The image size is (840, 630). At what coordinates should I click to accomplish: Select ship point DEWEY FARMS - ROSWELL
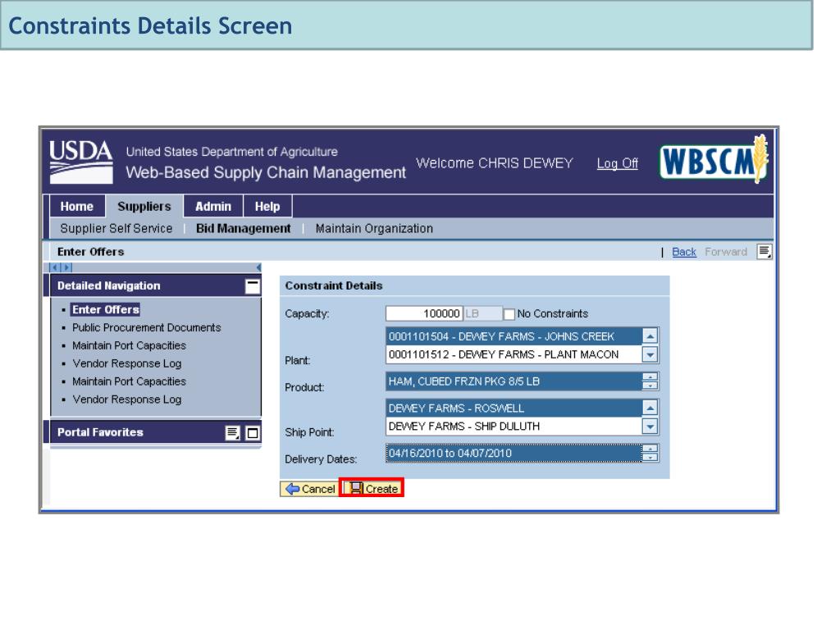pyautogui.click(x=514, y=409)
